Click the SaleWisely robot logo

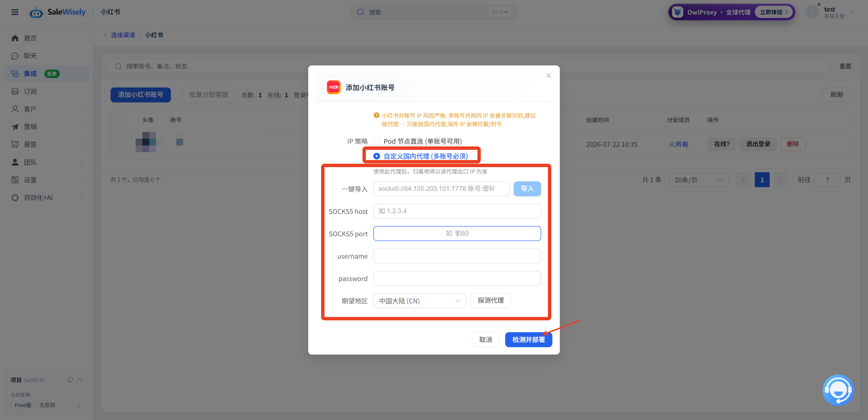pos(36,13)
